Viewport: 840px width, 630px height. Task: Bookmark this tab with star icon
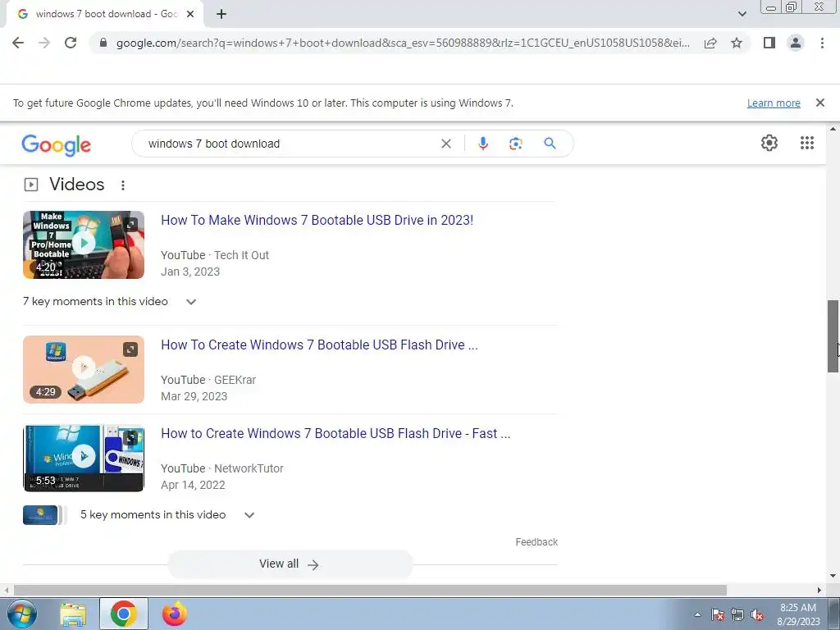click(x=737, y=43)
